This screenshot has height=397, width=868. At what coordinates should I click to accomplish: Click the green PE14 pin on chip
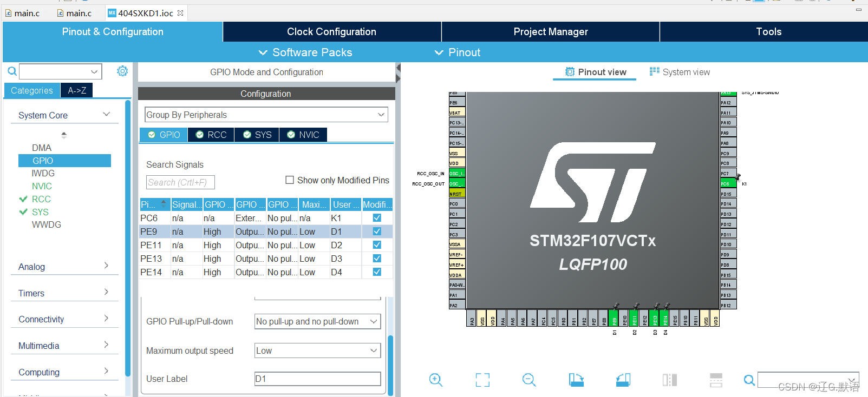click(x=665, y=318)
